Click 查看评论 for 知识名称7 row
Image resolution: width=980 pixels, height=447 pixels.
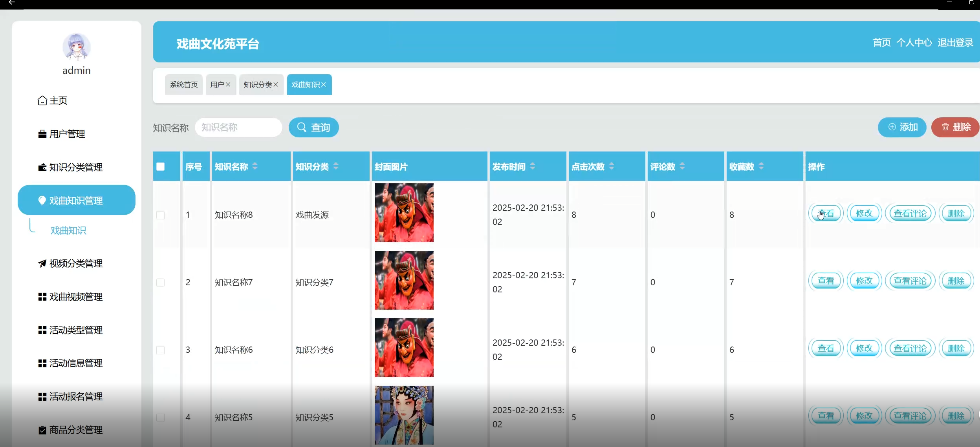pyautogui.click(x=910, y=281)
